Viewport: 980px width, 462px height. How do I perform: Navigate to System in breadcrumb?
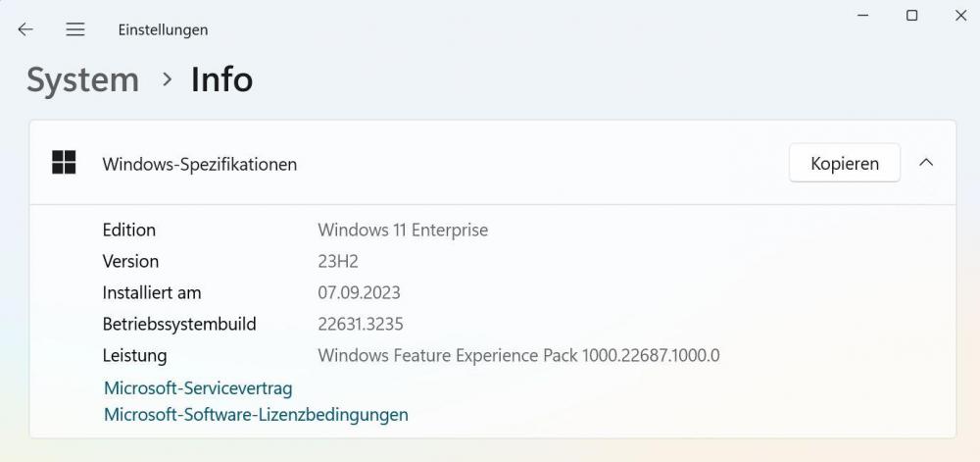tap(82, 79)
